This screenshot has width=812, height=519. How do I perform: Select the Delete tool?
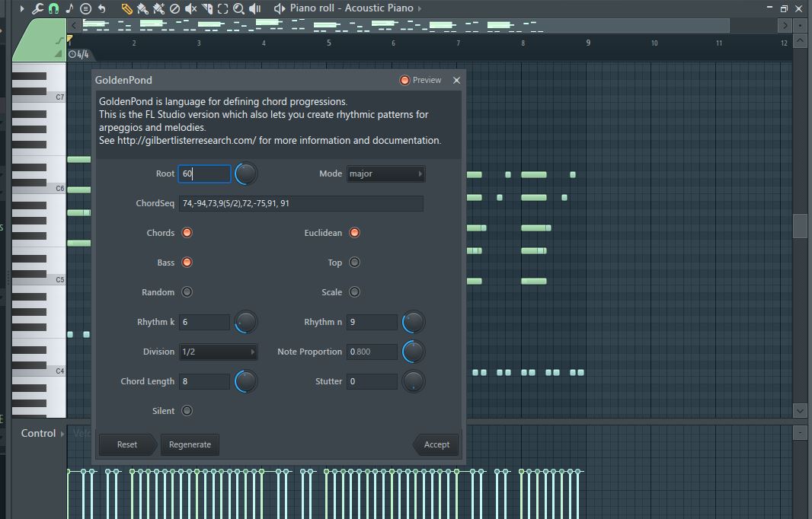175,8
